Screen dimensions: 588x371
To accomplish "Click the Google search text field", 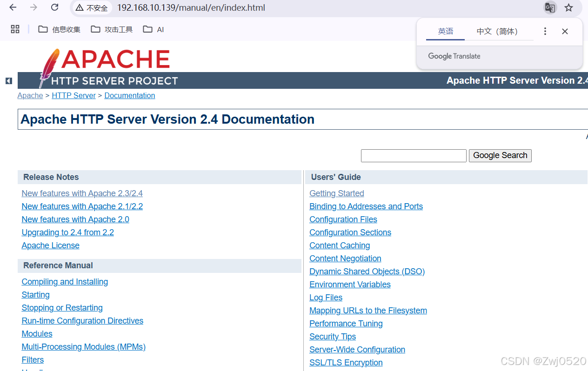I will (414, 156).
